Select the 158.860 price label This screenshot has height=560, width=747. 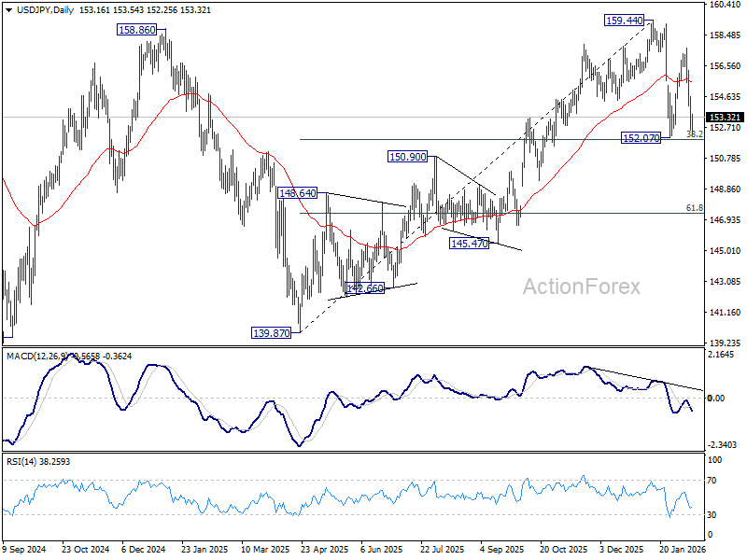tap(137, 30)
